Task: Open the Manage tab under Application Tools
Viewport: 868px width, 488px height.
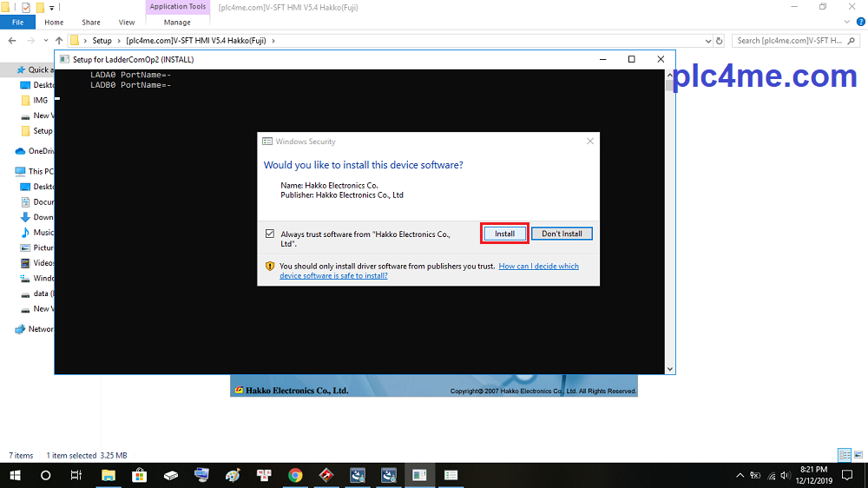Action: pyautogui.click(x=177, y=23)
